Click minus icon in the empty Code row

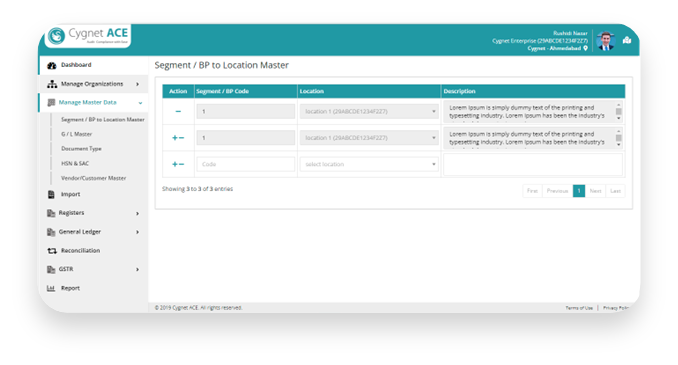[182, 164]
